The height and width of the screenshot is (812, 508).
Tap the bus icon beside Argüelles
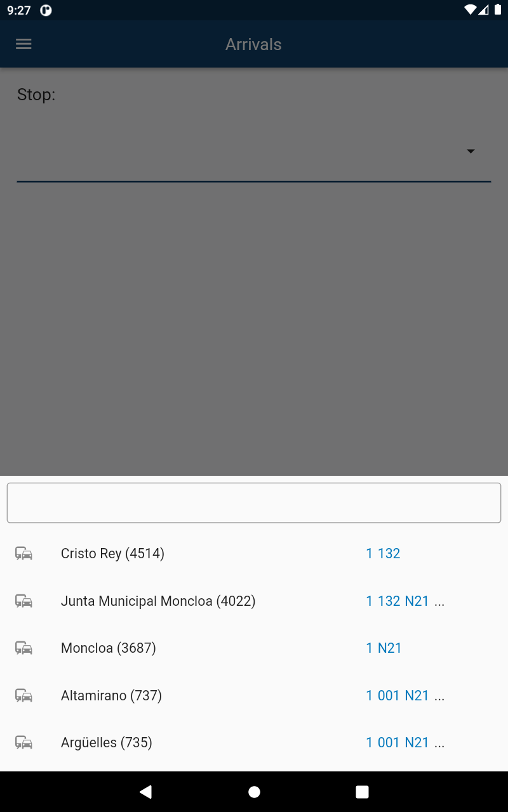point(23,743)
